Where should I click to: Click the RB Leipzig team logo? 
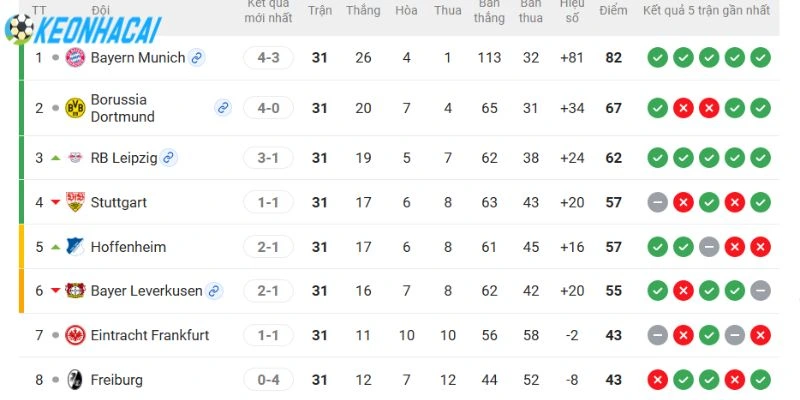[x=75, y=158]
